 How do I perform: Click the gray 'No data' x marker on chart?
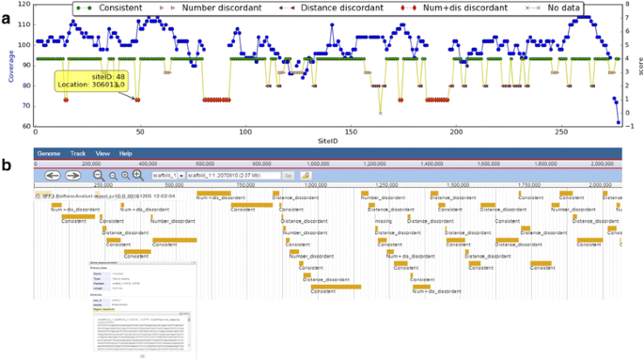pos(381,113)
